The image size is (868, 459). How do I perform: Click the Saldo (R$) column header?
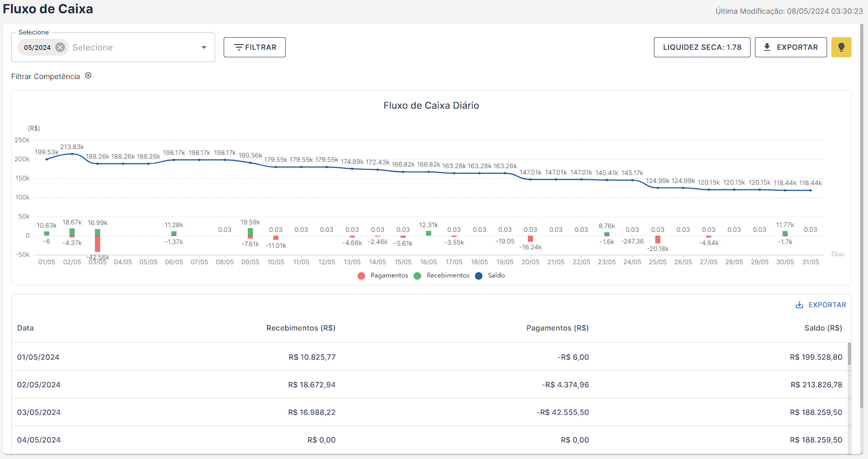(823, 328)
